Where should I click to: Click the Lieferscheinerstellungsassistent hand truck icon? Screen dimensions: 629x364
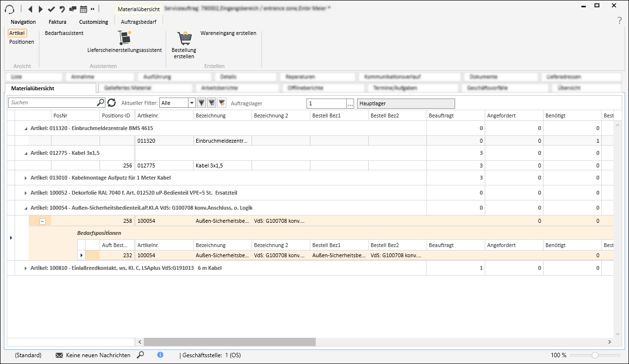coord(125,38)
